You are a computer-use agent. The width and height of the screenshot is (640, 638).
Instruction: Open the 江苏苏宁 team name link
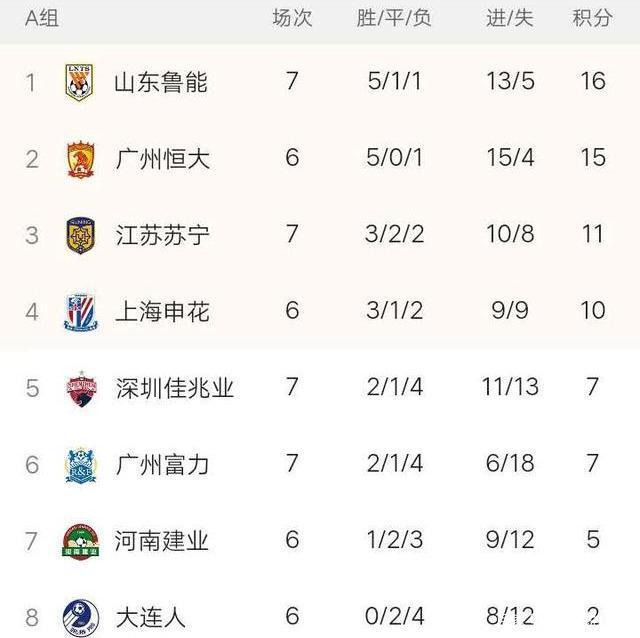tap(162, 235)
